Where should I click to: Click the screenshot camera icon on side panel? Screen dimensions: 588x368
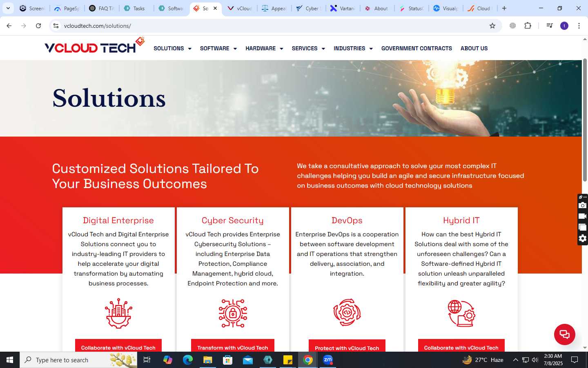click(583, 205)
